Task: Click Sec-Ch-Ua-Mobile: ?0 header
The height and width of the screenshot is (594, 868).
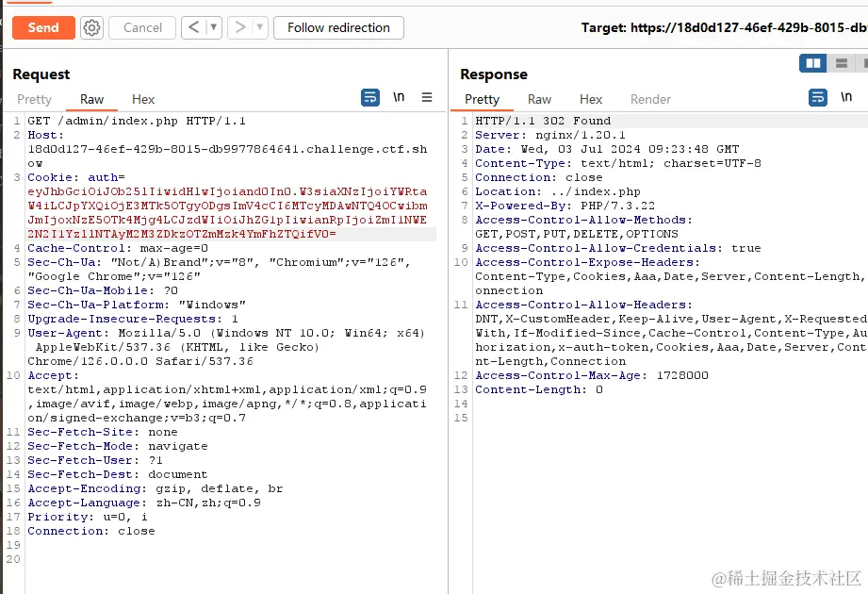Action: click(x=103, y=290)
